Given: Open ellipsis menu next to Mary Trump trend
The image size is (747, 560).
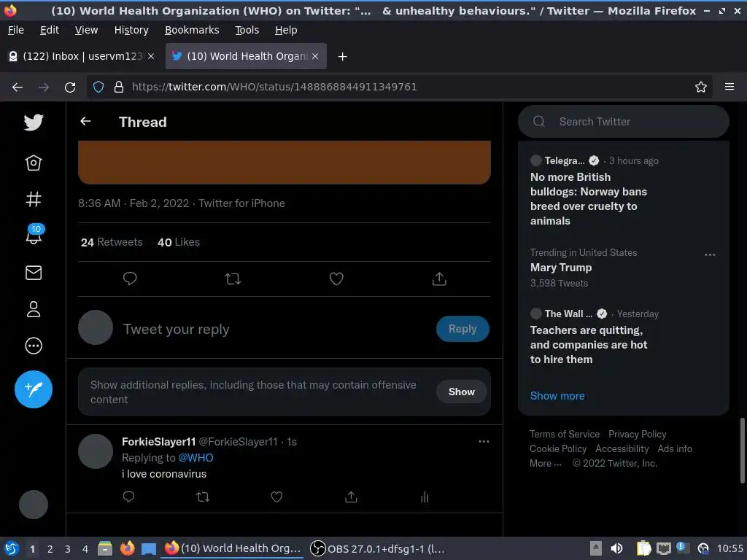Looking at the screenshot, I should (x=710, y=254).
